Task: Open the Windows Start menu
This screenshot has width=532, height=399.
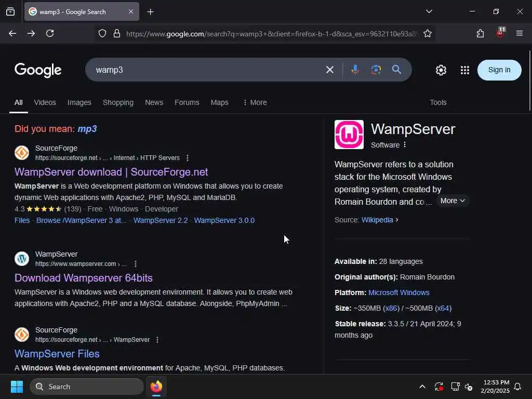Action: [17, 387]
